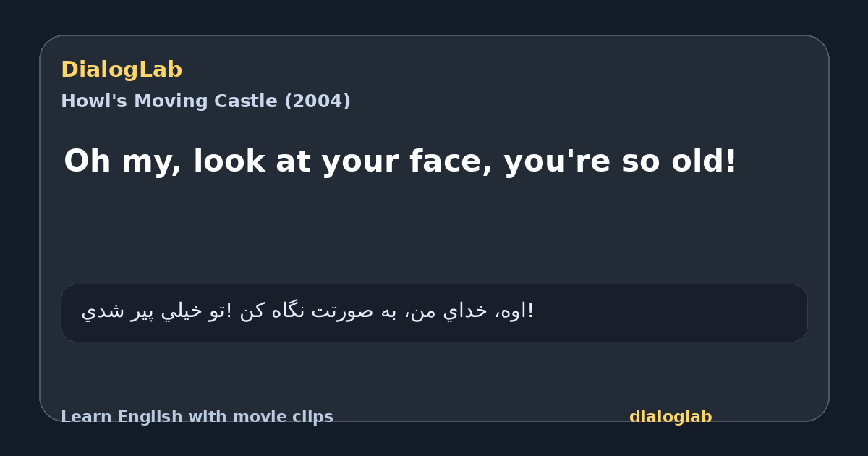Click the DialogLab logo title

point(122,70)
